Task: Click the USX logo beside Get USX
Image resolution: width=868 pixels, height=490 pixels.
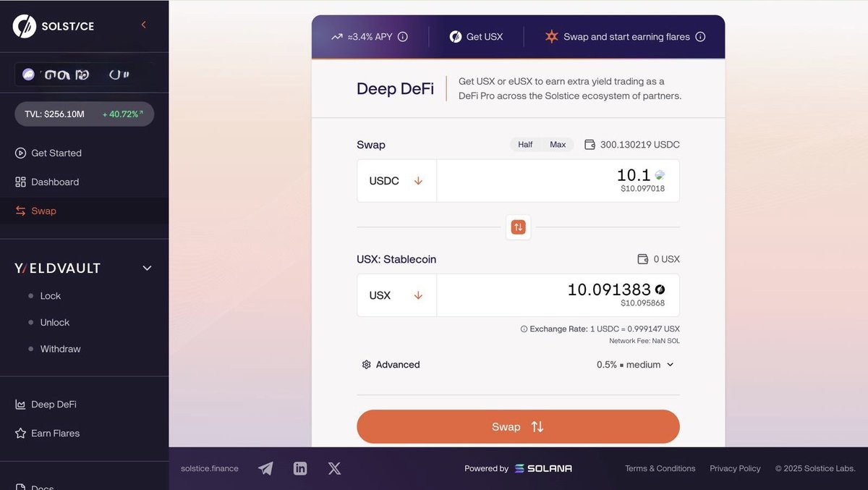Action: [456, 36]
